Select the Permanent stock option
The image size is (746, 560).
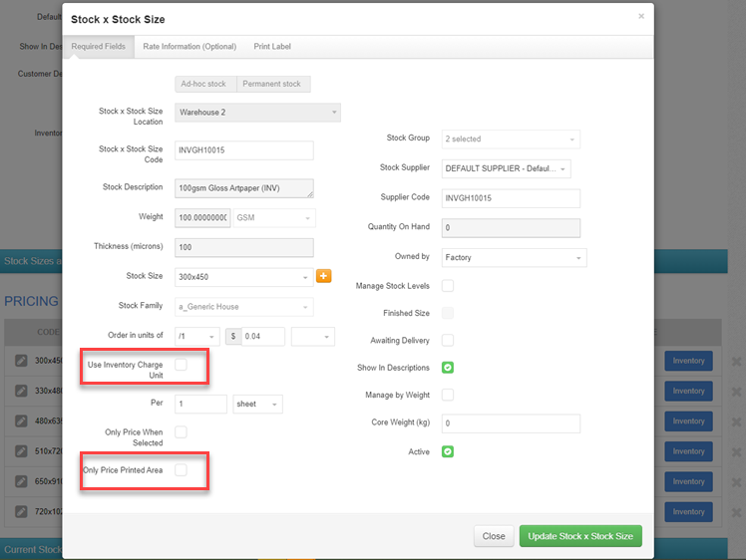pos(271,85)
